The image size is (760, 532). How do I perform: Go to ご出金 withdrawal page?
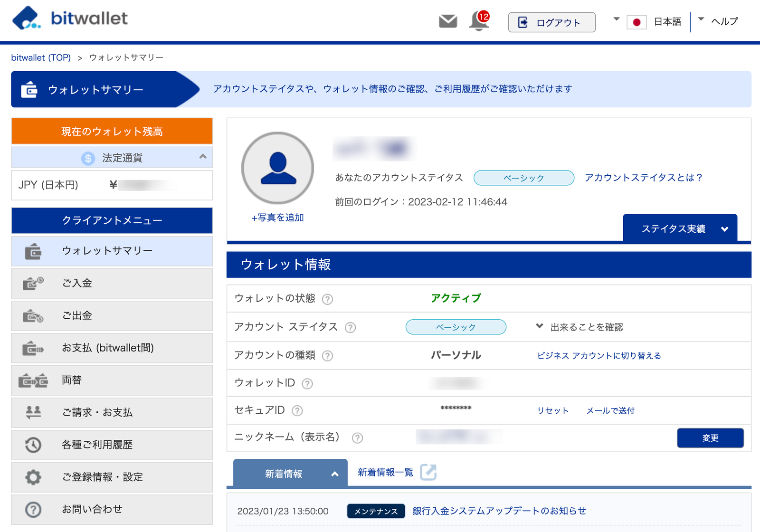(x=112, y=316)
